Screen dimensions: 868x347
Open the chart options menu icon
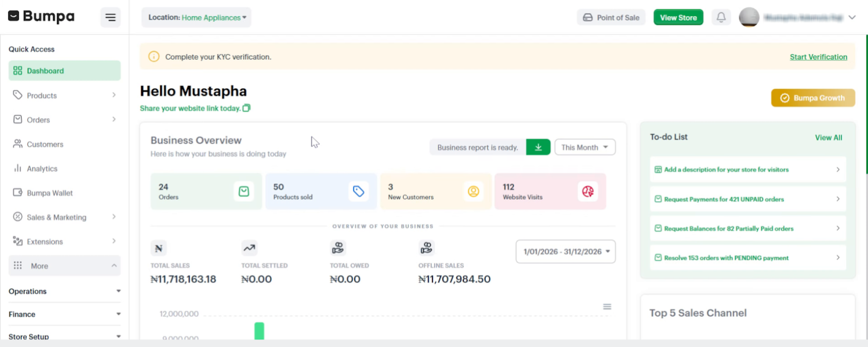pyautogui.click(x=607, y=307)
